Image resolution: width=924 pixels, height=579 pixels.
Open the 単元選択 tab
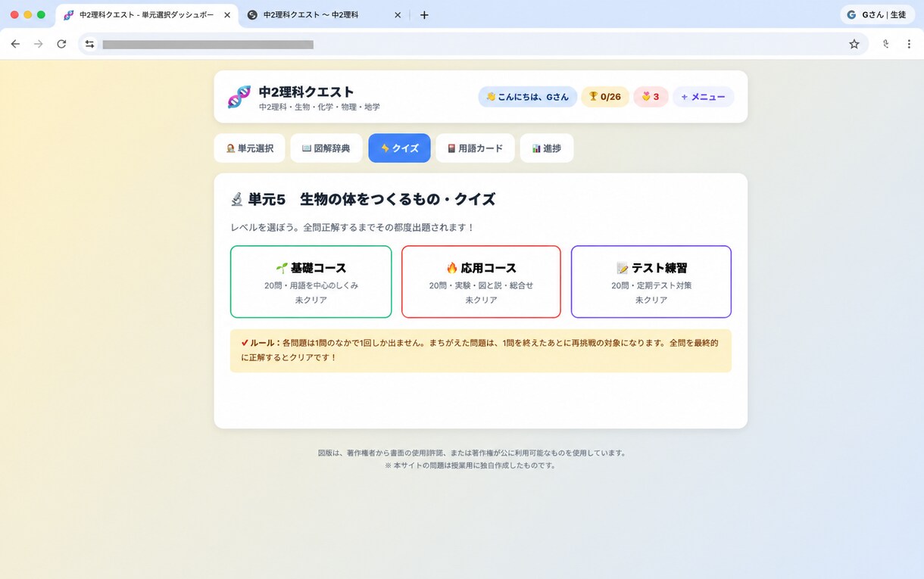coord(249,148)
